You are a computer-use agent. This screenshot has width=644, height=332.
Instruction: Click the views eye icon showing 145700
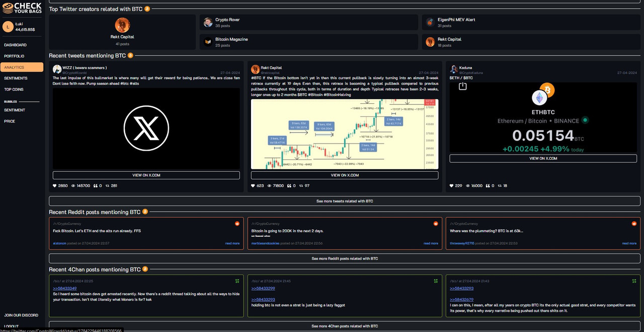73,186
